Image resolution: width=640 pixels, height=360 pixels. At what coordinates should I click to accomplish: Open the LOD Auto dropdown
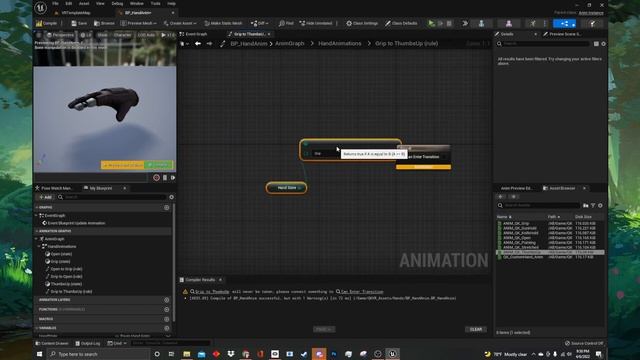coord(146,35)
